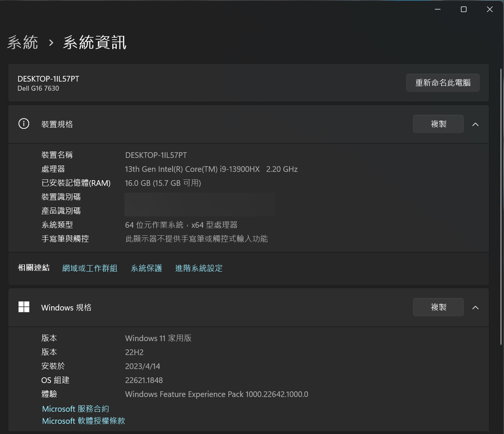Open the 進階系統設定 link
The width and height of the screenshot is (504, 434).
199,268
